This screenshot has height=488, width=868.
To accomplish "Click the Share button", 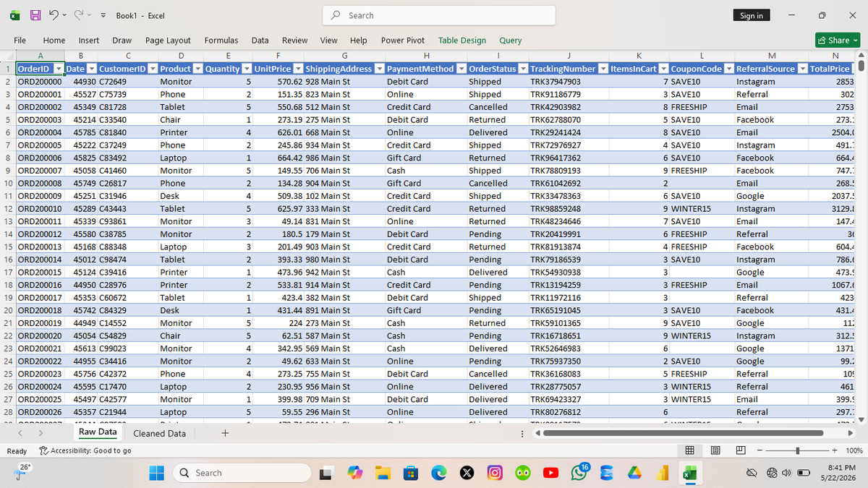I will [837, 40].
